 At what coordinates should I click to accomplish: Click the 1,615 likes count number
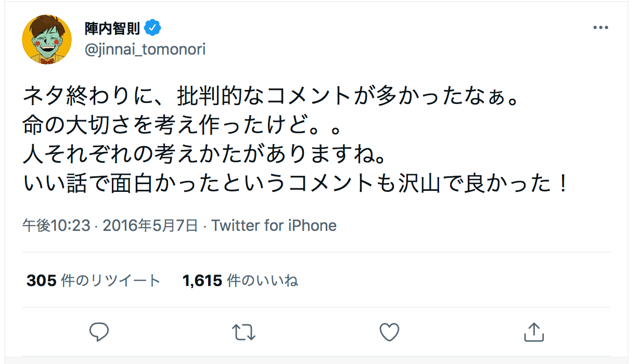pyautogui.click(x=202, y=281)
